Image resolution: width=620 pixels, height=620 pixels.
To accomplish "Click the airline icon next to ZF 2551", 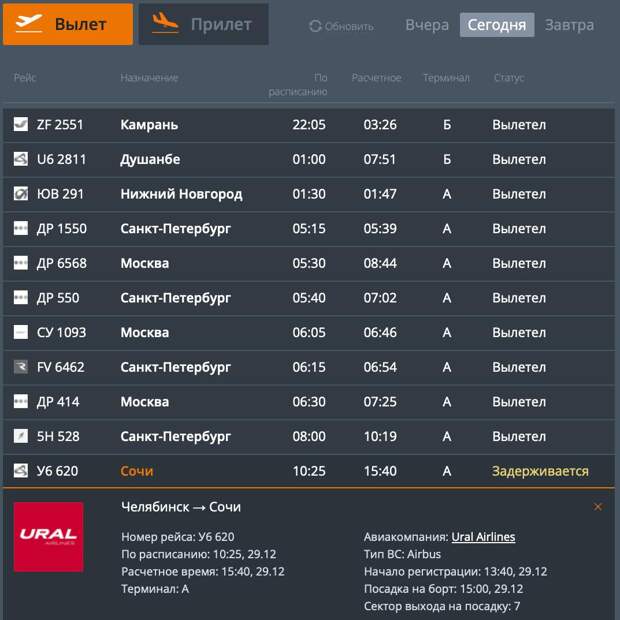I will point(21,125).
